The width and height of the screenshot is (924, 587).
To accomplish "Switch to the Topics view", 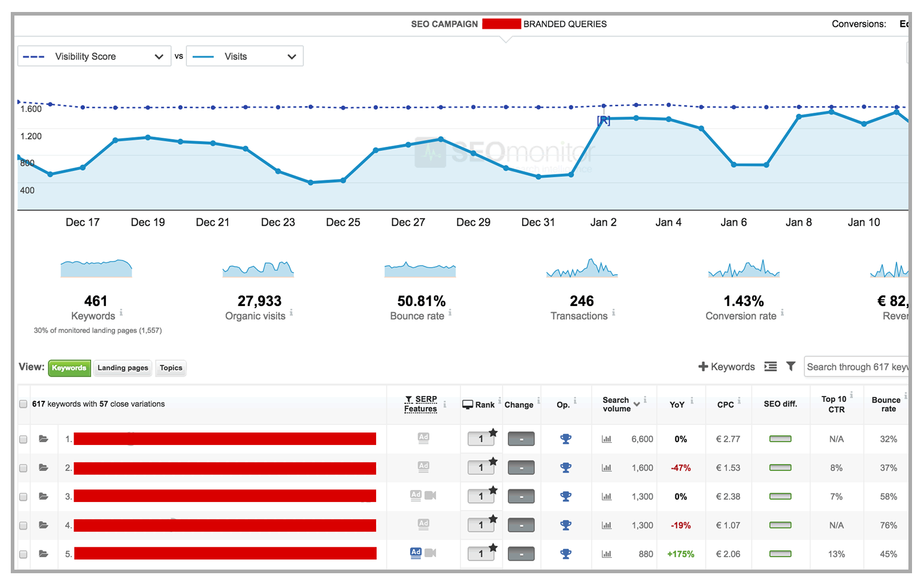I will tap(170, 368).
